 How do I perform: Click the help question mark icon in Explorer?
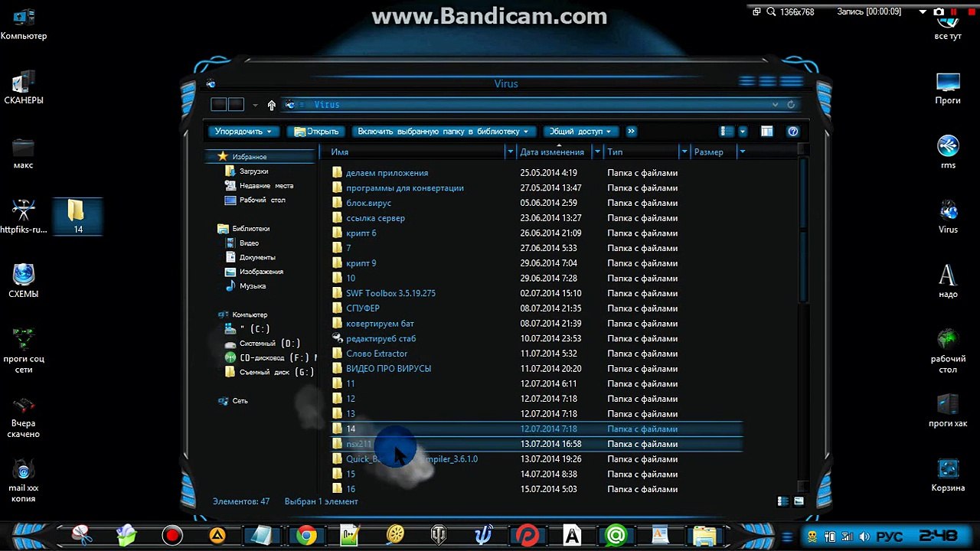(793, 132)
